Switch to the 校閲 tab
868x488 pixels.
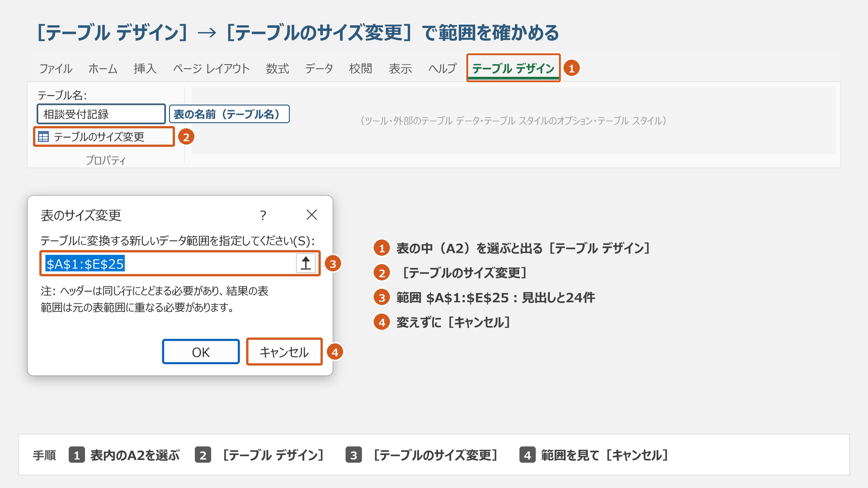point(360,69)
